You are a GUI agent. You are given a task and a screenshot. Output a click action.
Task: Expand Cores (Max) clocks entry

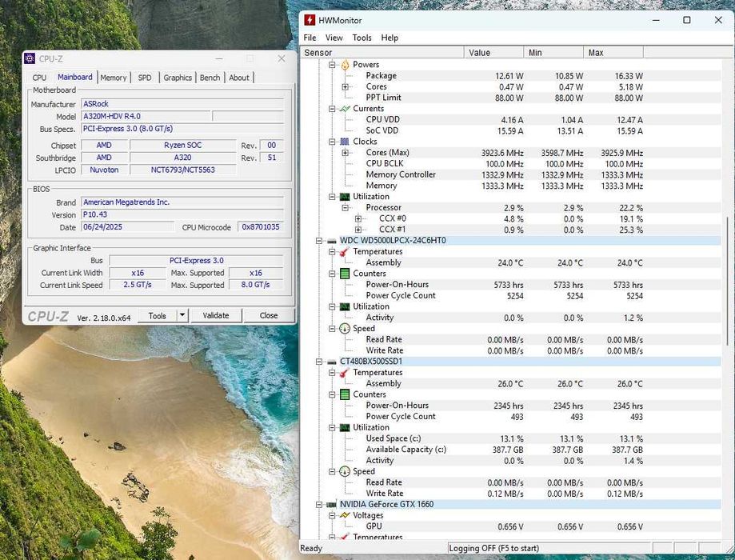[345, 153]
